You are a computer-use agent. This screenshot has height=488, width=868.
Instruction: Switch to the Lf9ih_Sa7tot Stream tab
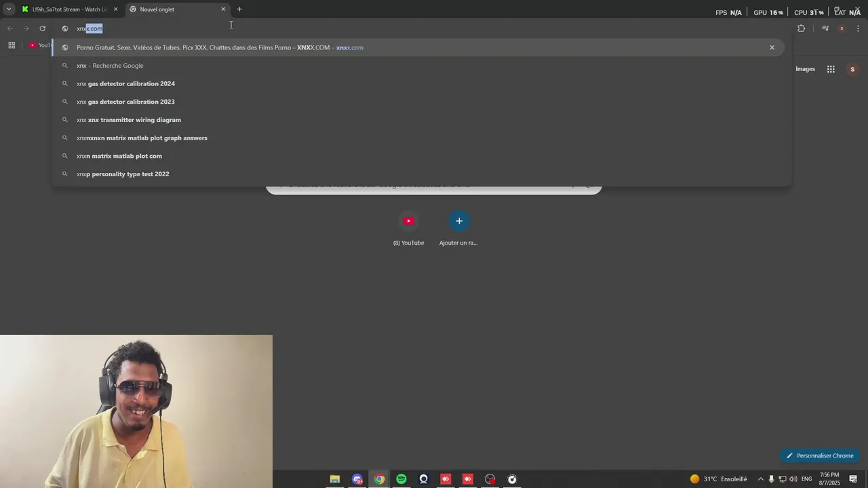(x=69, y=9)
